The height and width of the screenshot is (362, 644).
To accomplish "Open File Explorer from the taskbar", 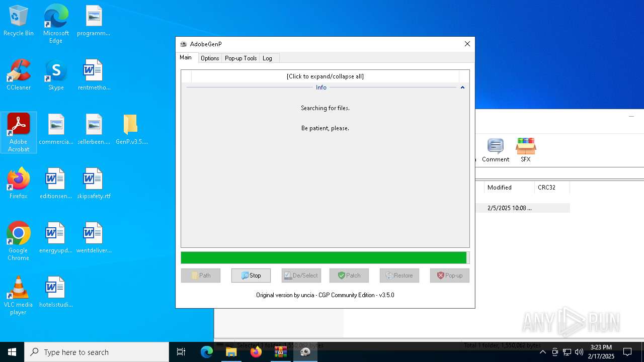I will click(231, 352).
